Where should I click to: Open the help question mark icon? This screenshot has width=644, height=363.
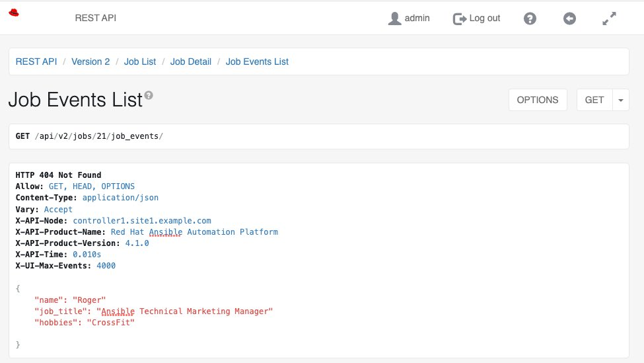coord(530,19)
